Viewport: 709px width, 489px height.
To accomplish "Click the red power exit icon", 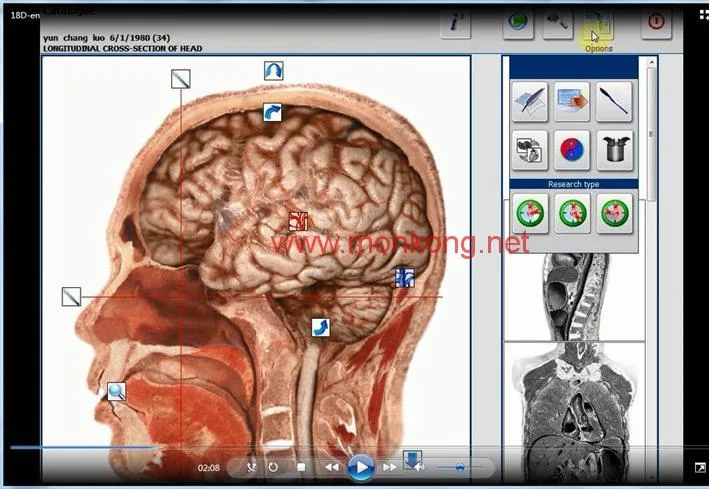I will click(x=656, y=22).
